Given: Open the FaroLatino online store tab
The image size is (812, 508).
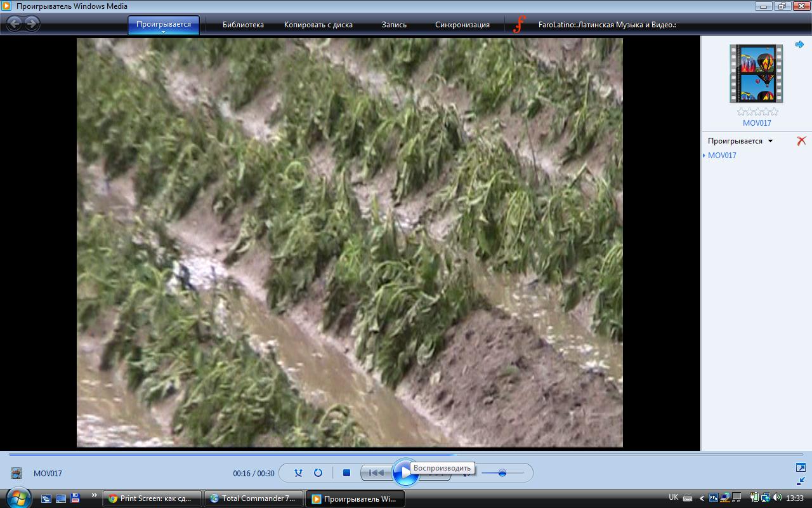Looking at the screenshot, I should (607, 25).
